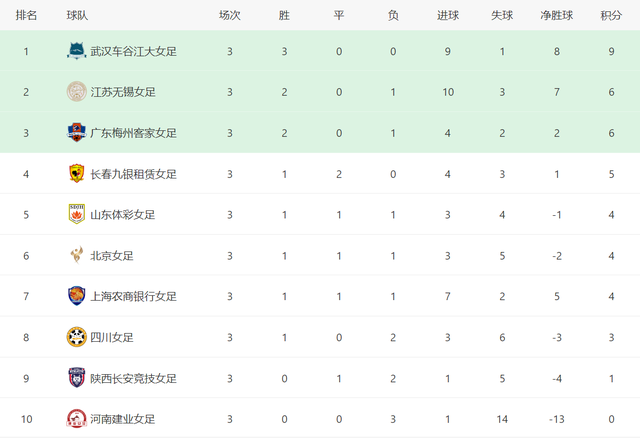Click the 陕西长安竞技女足 team crest
640x438 pixels.
[76, 378]
